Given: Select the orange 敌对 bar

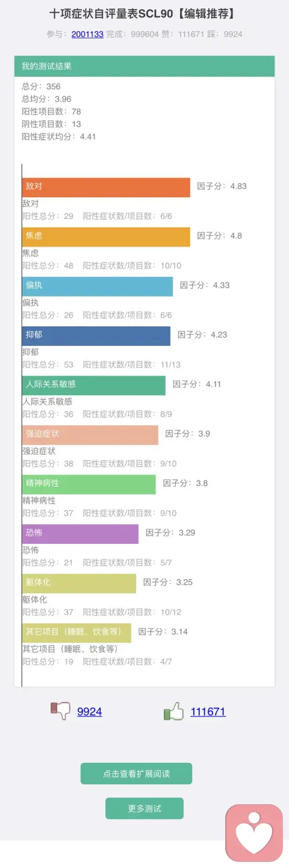Looking at the screenshot, I should [x=106, y=187].
